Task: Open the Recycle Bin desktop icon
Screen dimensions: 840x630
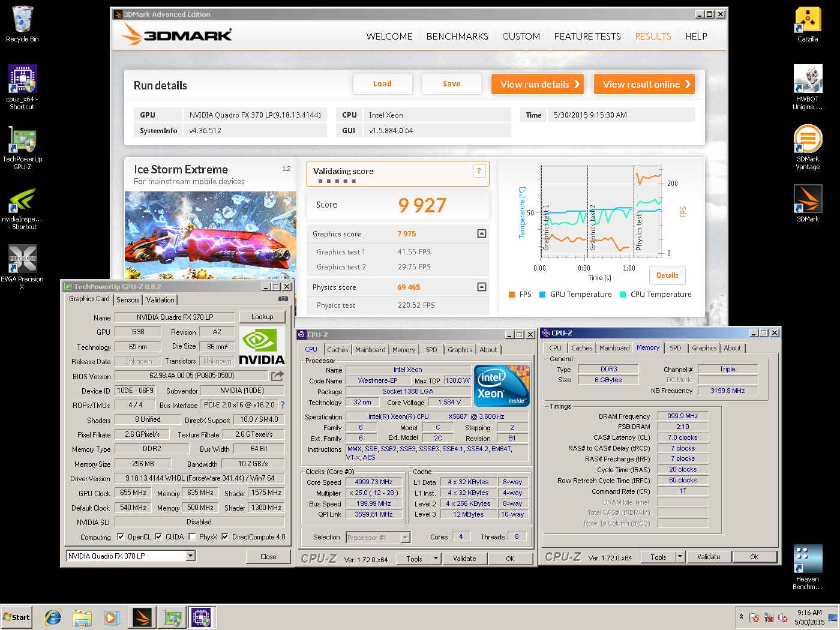Action: tap(22, 24)
